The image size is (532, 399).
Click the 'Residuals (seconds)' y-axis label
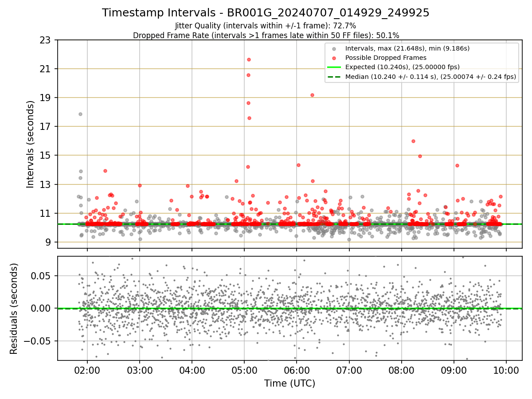click(x=14, y=309)
